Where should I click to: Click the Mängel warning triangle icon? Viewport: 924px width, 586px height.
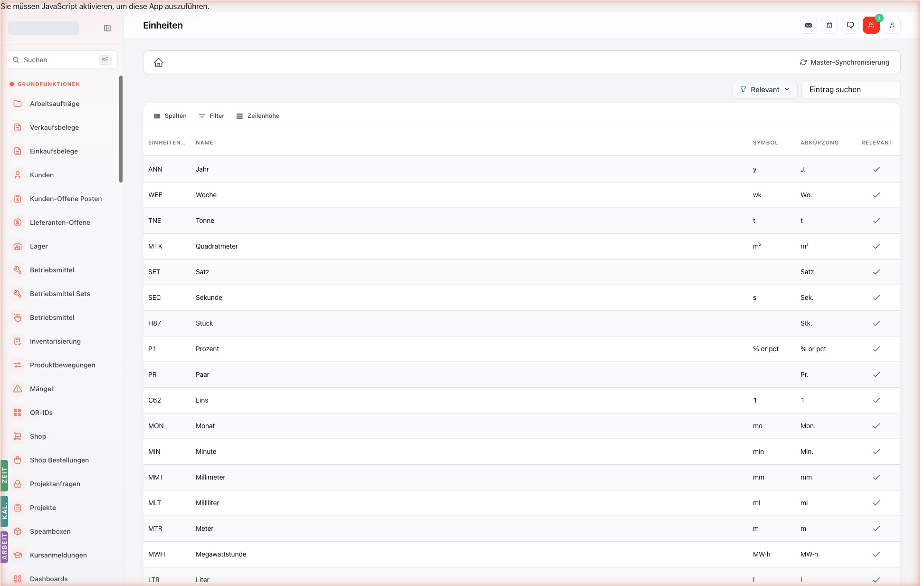(18, 389)
